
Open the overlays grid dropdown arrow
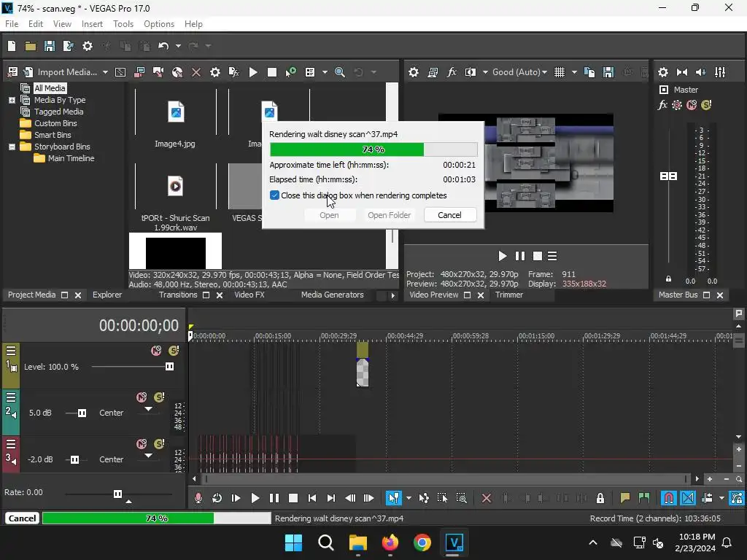coord(575,72)
